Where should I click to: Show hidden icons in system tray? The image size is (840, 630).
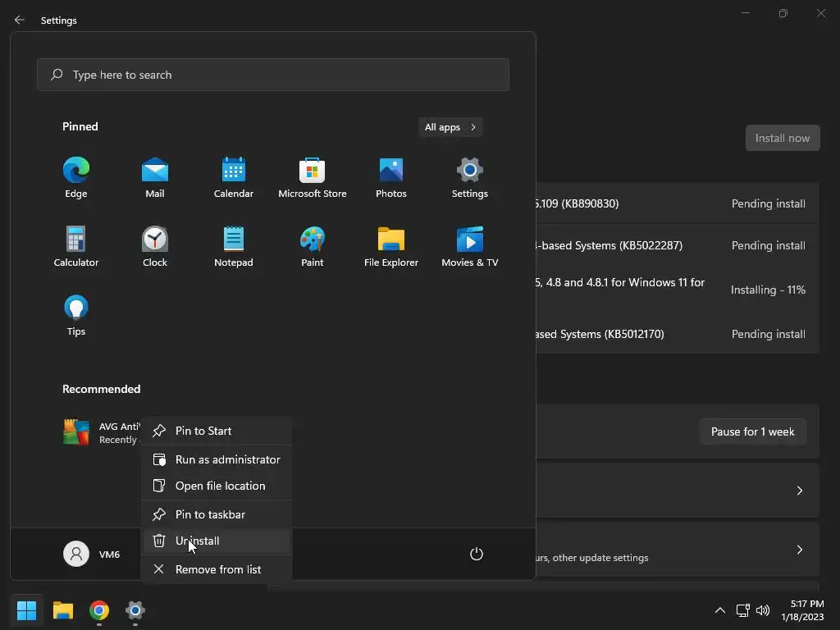coord(720,610)
